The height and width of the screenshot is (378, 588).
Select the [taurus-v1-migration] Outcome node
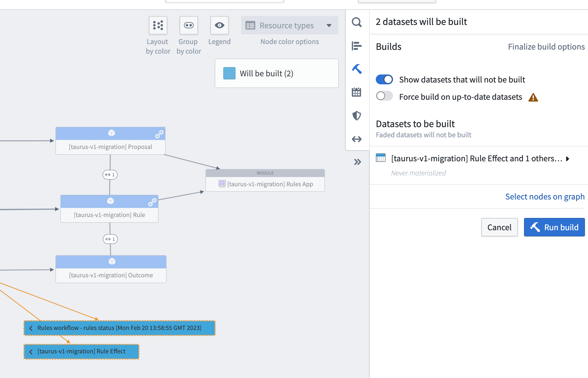(111, 269)
